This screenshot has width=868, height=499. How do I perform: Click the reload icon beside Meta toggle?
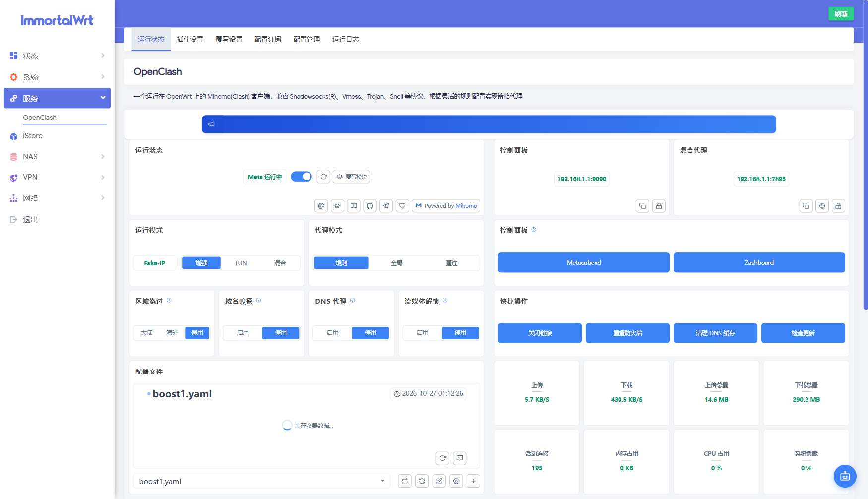tap(323, 177)
